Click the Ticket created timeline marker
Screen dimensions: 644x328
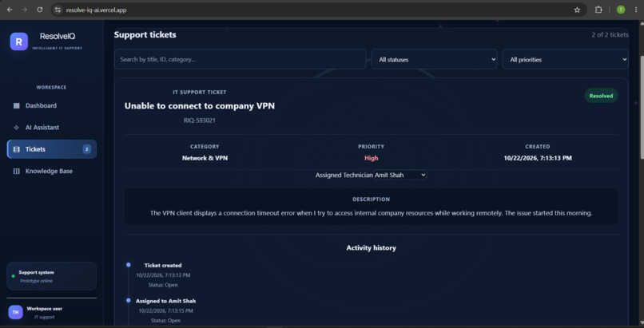click(x=129, y=265)
